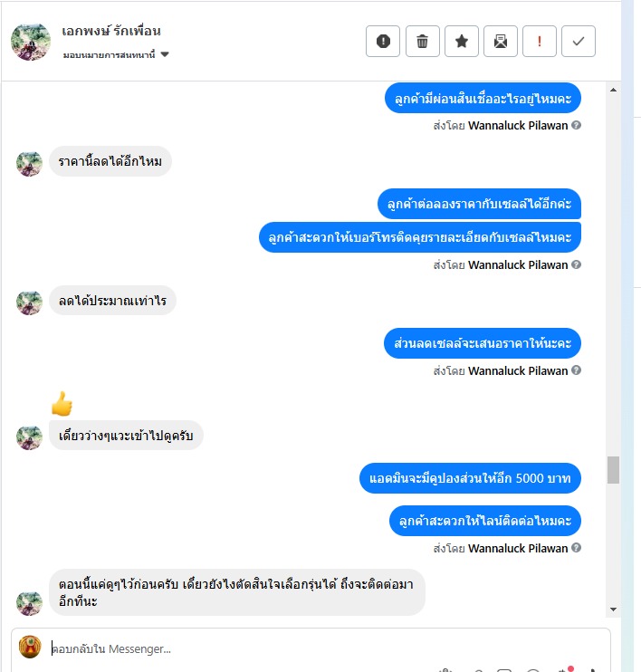Open the เอกพงษ์ รักเพื่อน contact name

(x=111, y=31)
